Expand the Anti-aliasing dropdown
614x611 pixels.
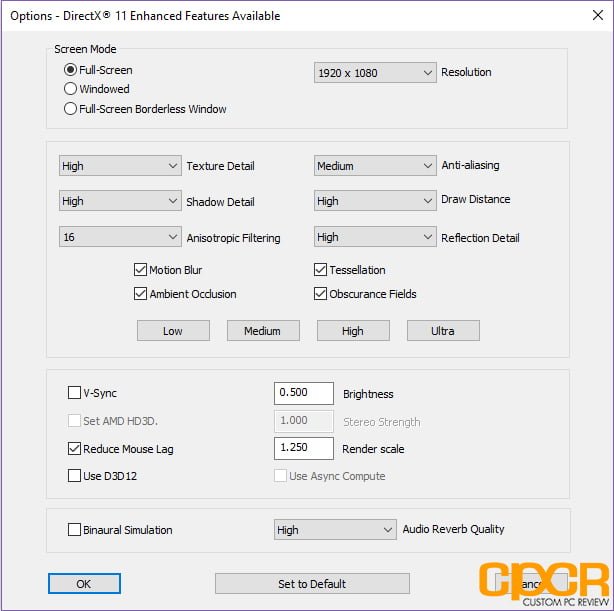[x=375, y=166]
